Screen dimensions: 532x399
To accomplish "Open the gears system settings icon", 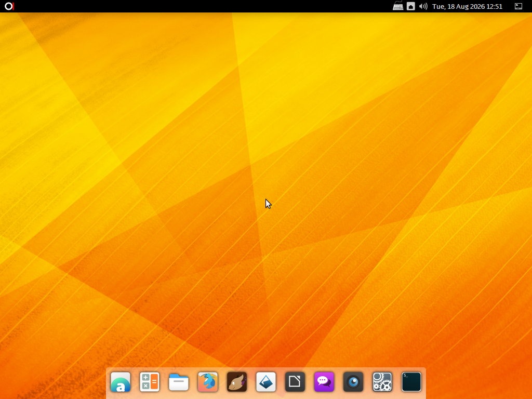I will [382, 382].
